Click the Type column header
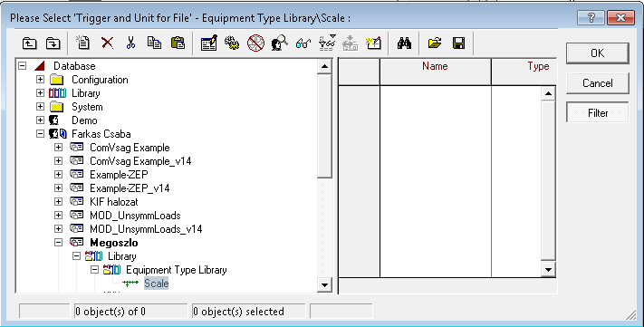 click(524, 72)
